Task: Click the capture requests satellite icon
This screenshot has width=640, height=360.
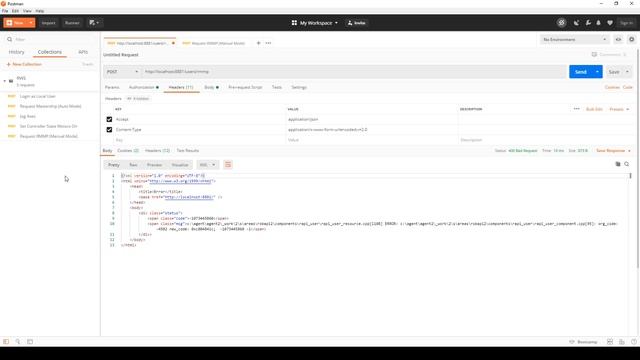Action: coord(576,23)
